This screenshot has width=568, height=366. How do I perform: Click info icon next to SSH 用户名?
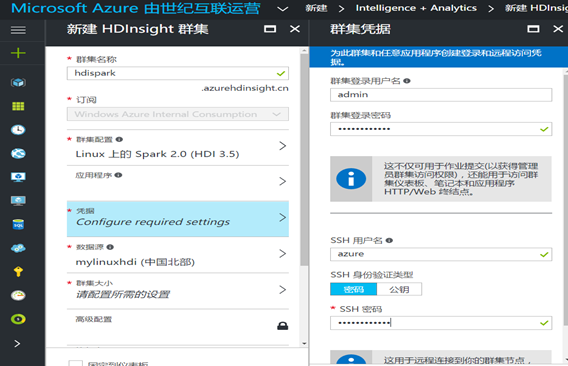(389, 240)
